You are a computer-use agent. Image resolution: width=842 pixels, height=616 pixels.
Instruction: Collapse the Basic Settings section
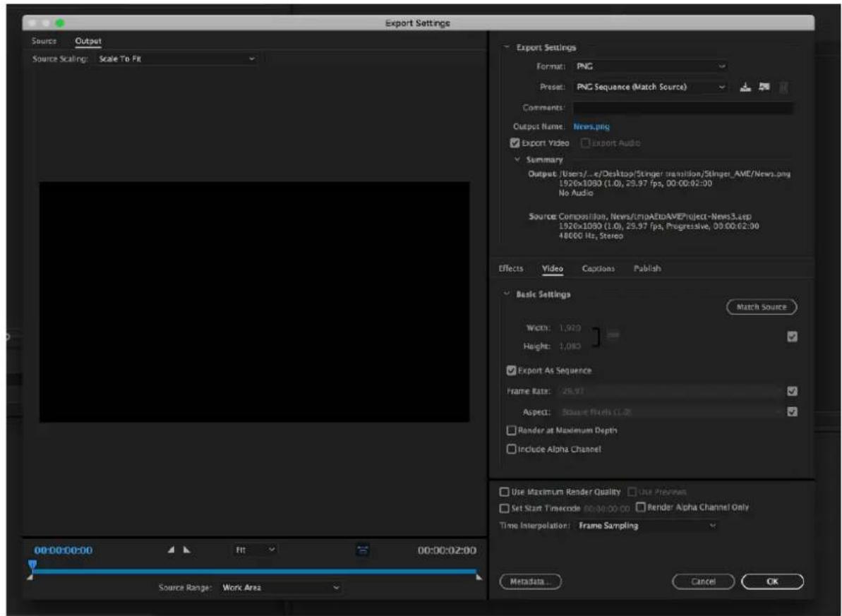click(506, 294)
